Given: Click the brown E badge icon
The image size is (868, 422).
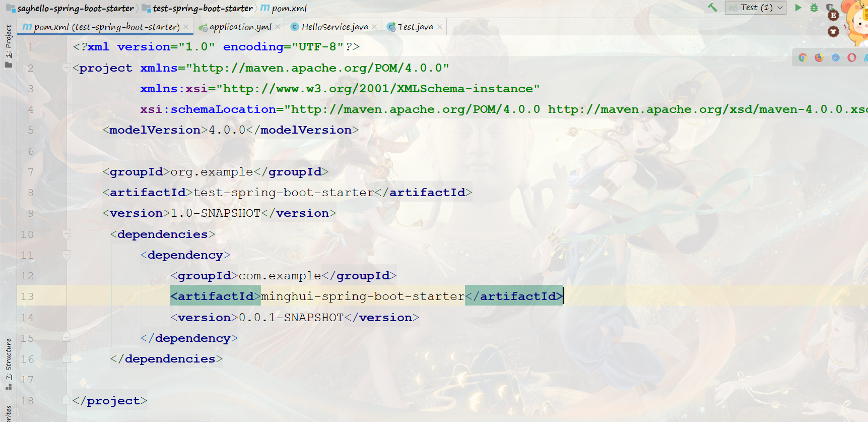Looking at the screenshot, I should click(x=833, y=15).
